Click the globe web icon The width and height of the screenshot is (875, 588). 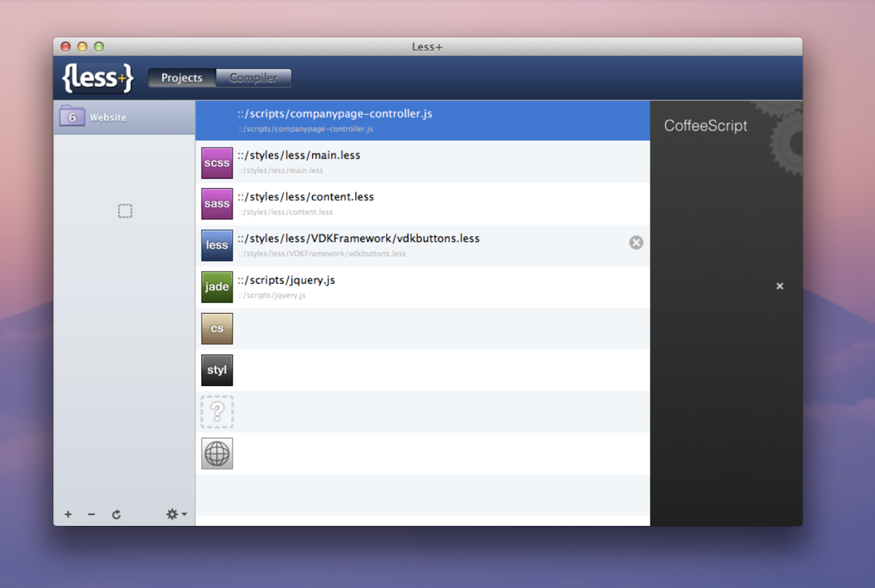click(217, 454)
